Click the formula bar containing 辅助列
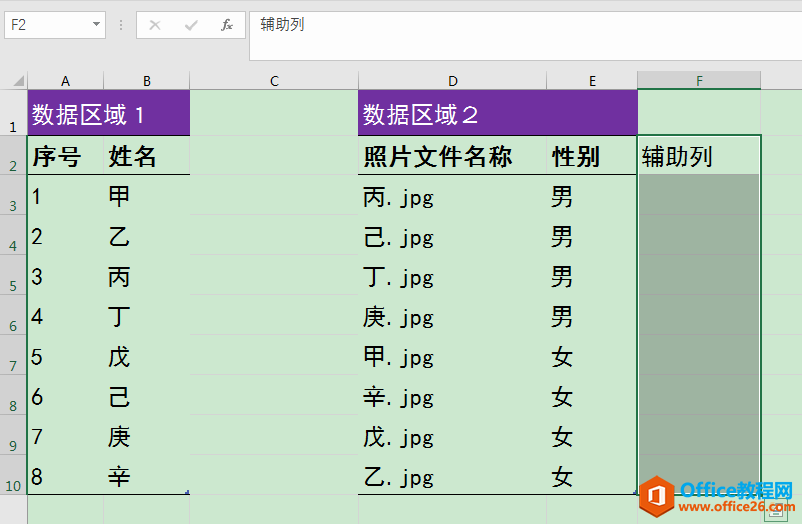Screen dimensions: 802x524 525,36
